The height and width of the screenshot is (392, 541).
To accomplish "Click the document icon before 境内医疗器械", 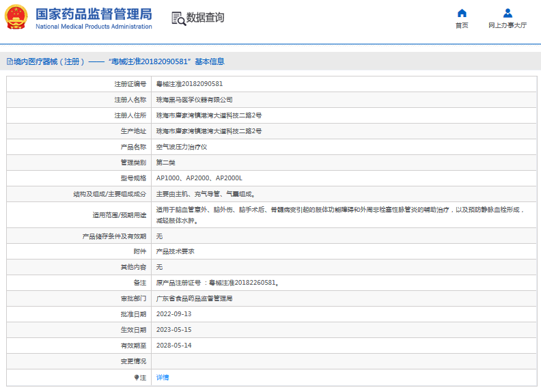I will [x=10, y=61].
